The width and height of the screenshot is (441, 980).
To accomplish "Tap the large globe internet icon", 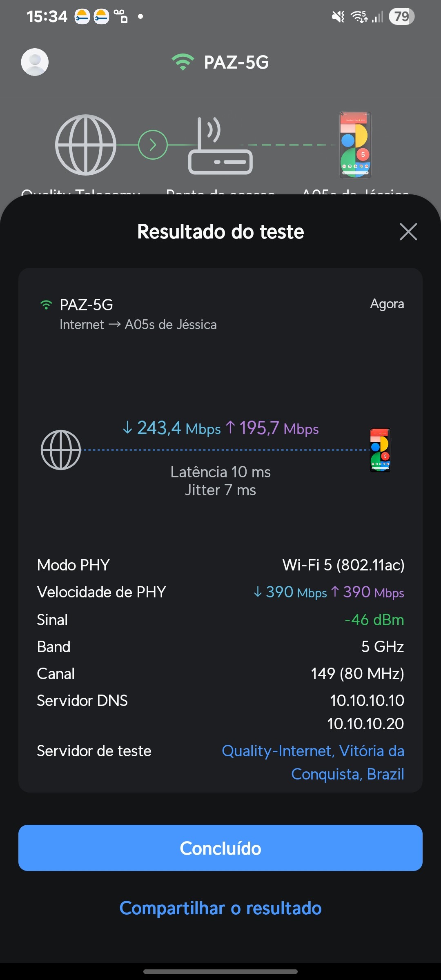I will pyautogui.click(x=86, y=145).
